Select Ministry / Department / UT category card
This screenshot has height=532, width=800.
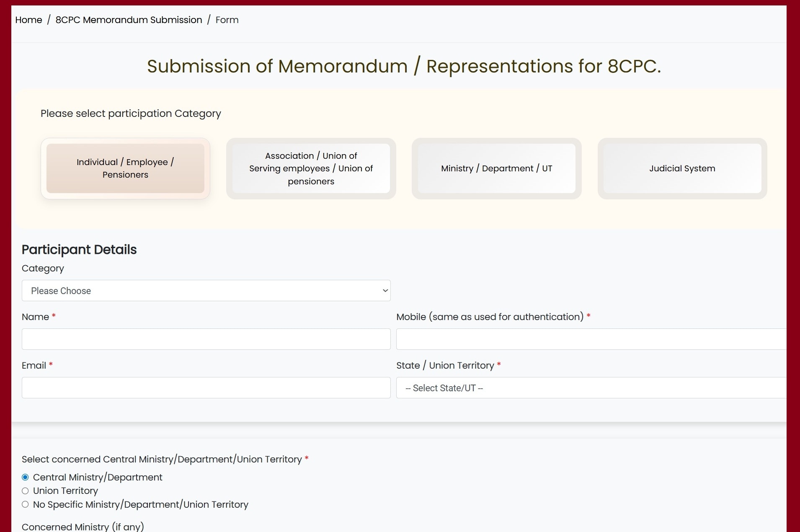pos(496,168)
